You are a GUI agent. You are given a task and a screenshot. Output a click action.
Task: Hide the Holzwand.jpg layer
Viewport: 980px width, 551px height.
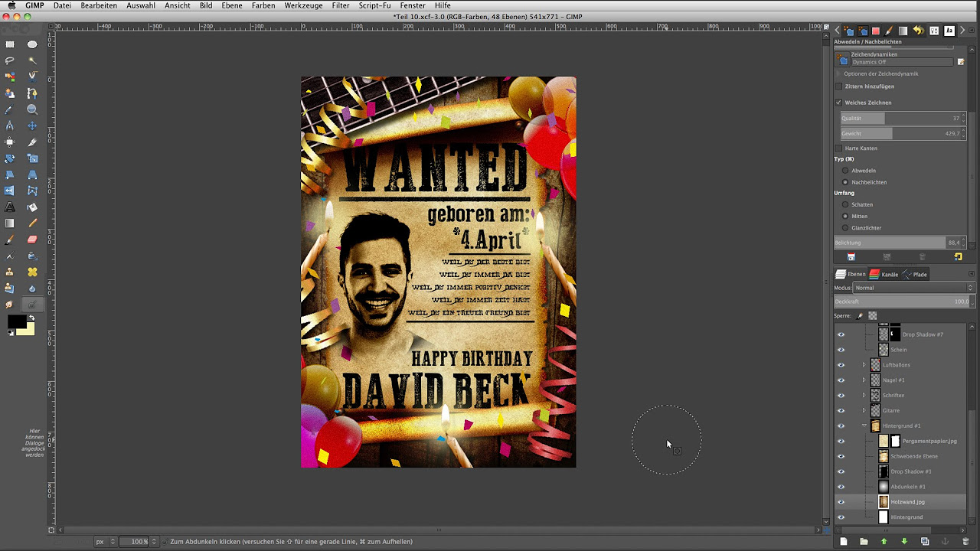(x=841, y=502)
